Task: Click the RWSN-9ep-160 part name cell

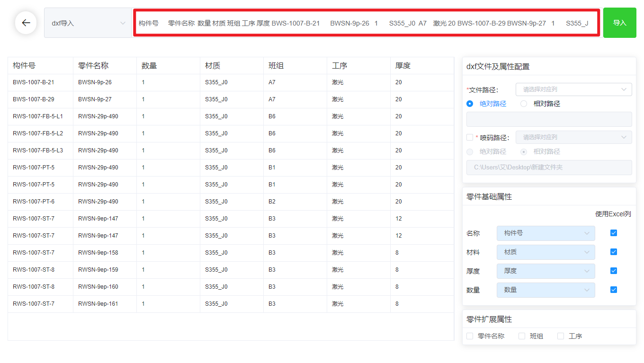Action: [x=105, y=287]
